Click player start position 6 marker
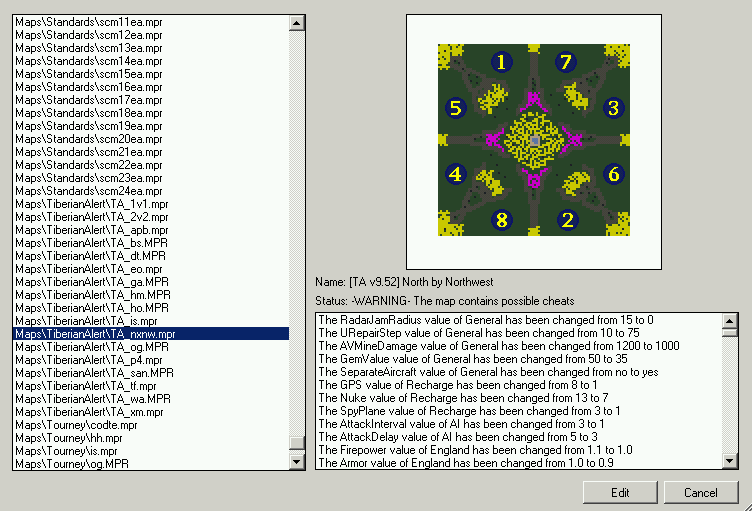This screenshot has height=511, width=752. 614,174
